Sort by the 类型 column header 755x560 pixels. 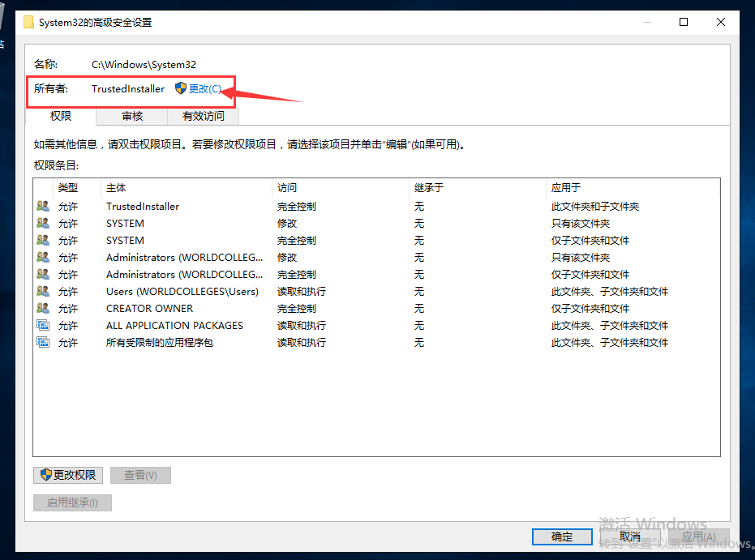click(77, 188)
